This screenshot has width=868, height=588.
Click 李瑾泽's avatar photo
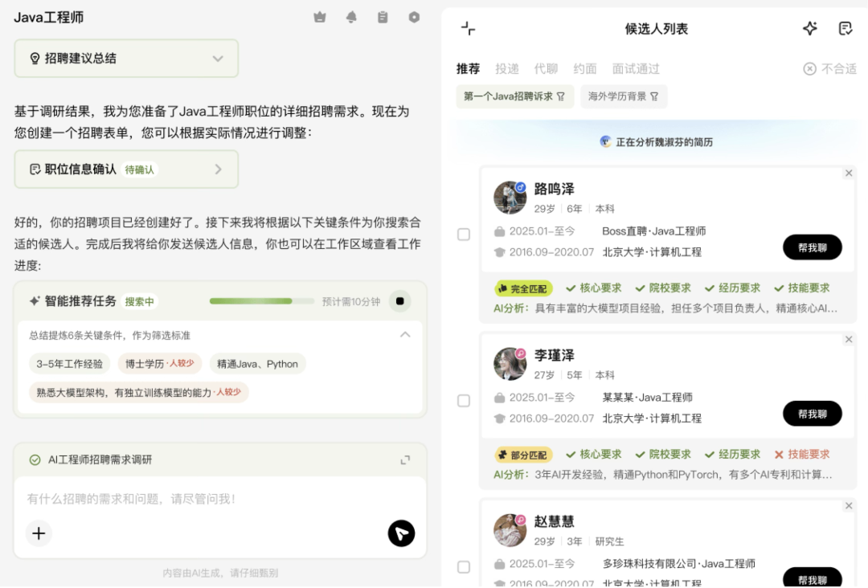coord(510,364)
